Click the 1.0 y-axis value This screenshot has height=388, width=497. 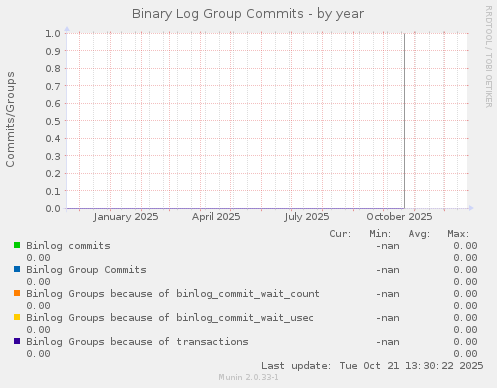[x=53, y=33]
